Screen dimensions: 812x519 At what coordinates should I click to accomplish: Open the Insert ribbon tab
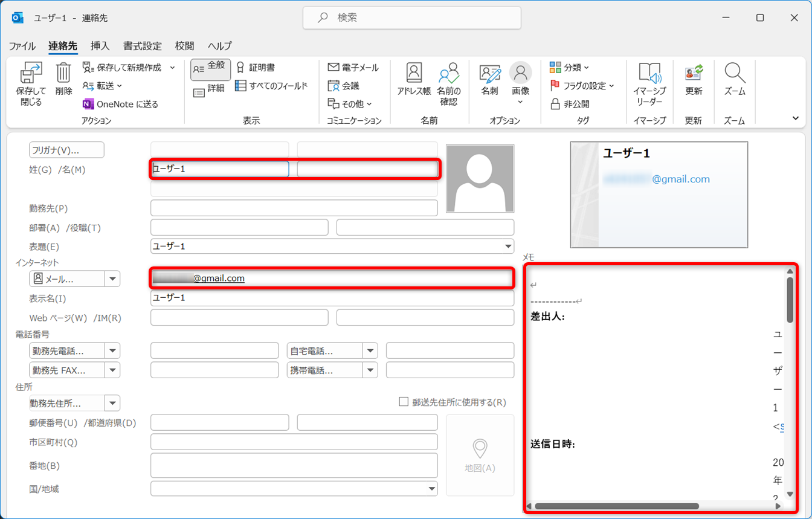[x=100, y=46]
